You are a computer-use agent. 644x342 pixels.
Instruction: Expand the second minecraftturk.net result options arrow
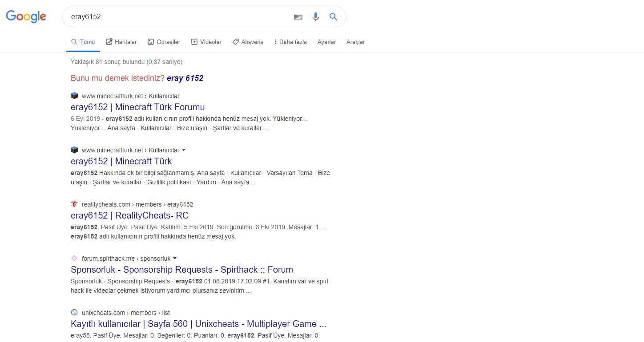coord(184,150)
